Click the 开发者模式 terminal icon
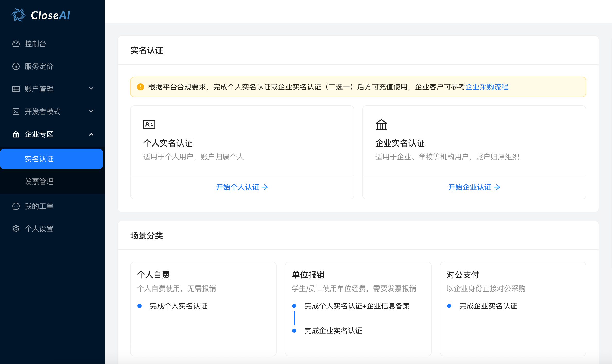This screenshot has height=364, width=612. pyautogui.click(x=16, y=112)
